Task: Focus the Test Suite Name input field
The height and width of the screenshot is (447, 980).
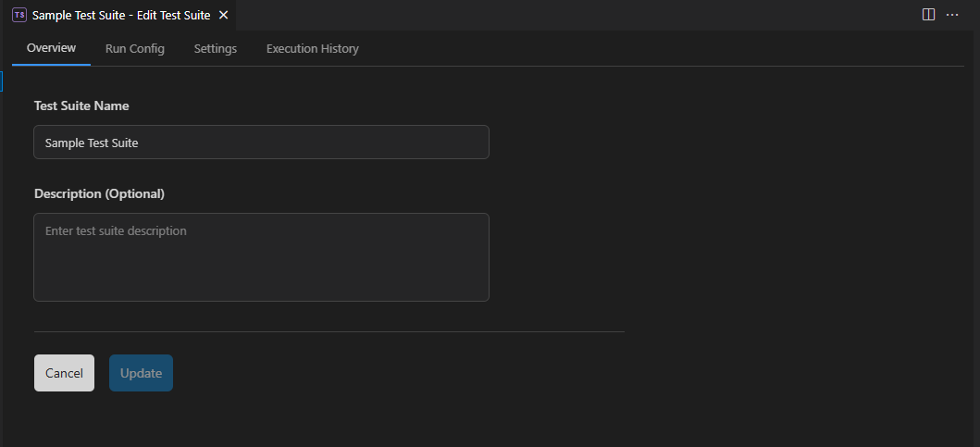Action: pyautogui.click(x=261, y=143)
